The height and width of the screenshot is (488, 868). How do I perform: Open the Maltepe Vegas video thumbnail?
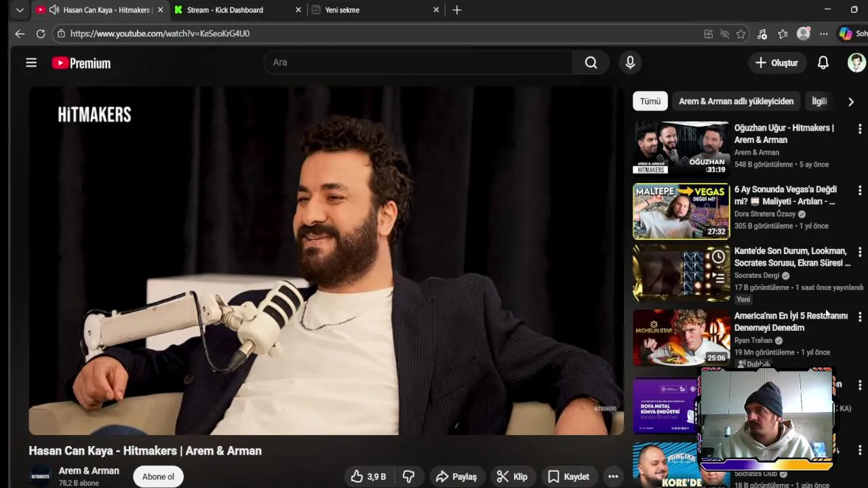[x=681, y=211]
